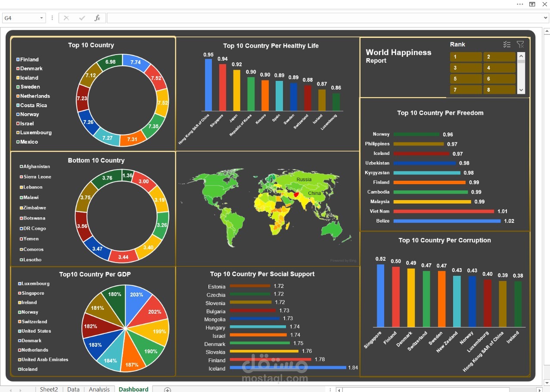Click Rank slicer scroll up arrow
This screenshot has height=392, width=550.
521,56
